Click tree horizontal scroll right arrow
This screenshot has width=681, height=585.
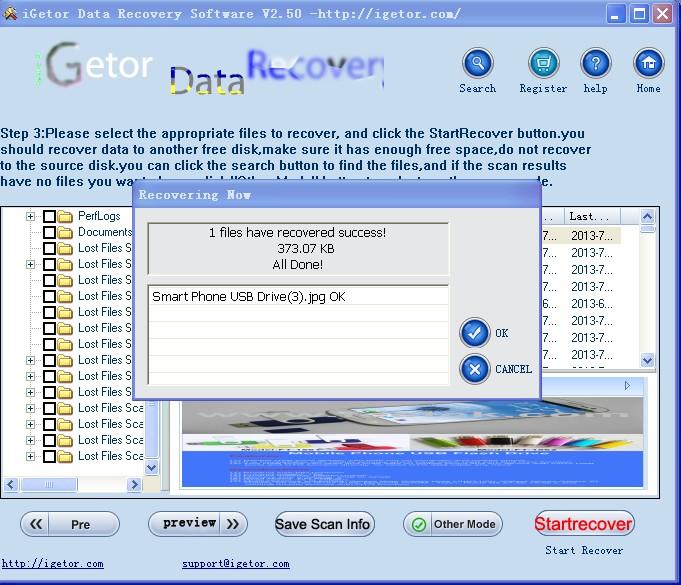click(x=134, y=484)
